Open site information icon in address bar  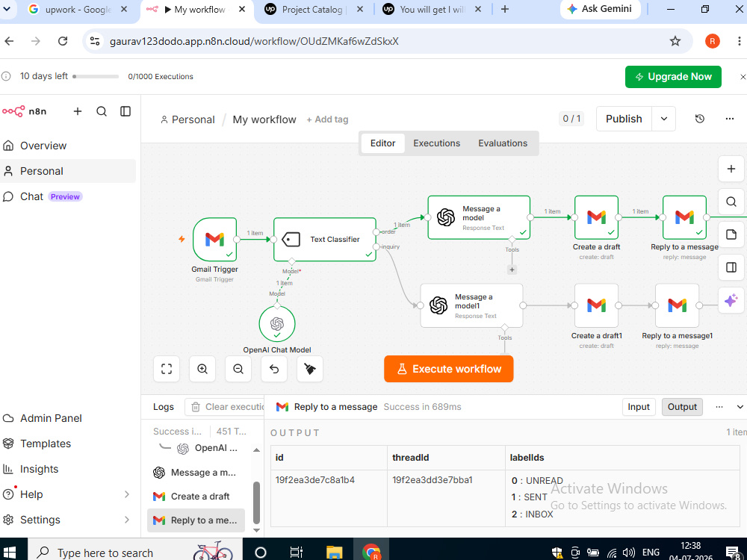95,41
